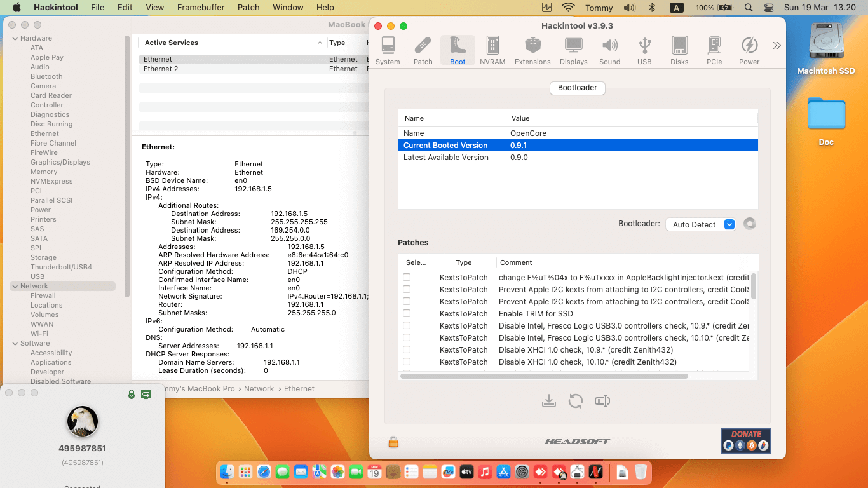Open the Extensions toolbar section
The height and width of the screenshot is (488, 868).
[x=532, y=50]
